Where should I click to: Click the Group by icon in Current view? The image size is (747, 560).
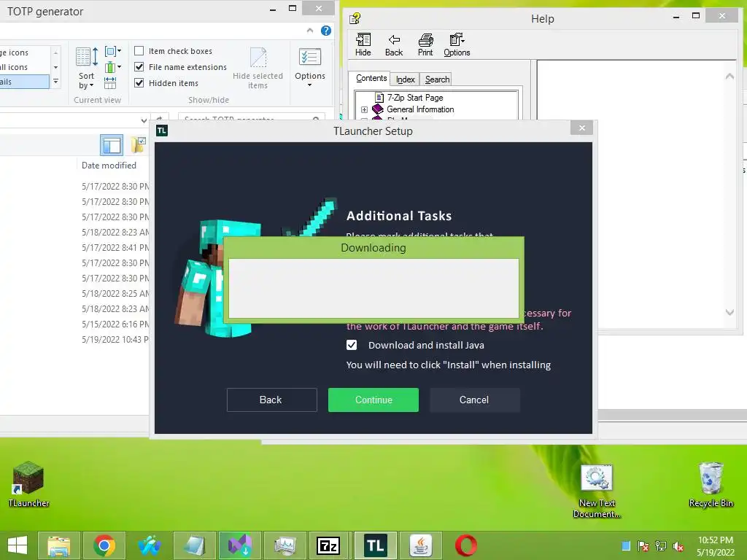pyautogui.click(x=112, y=51)
